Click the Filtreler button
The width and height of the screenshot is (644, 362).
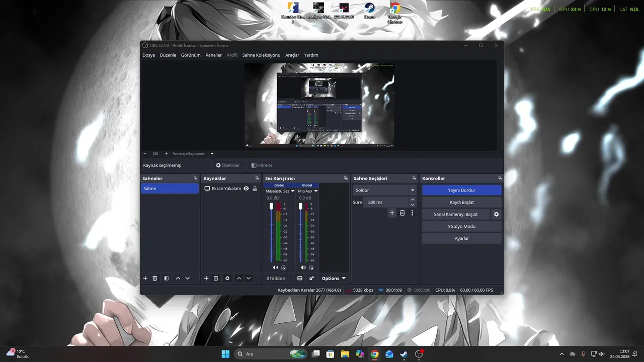262,165
